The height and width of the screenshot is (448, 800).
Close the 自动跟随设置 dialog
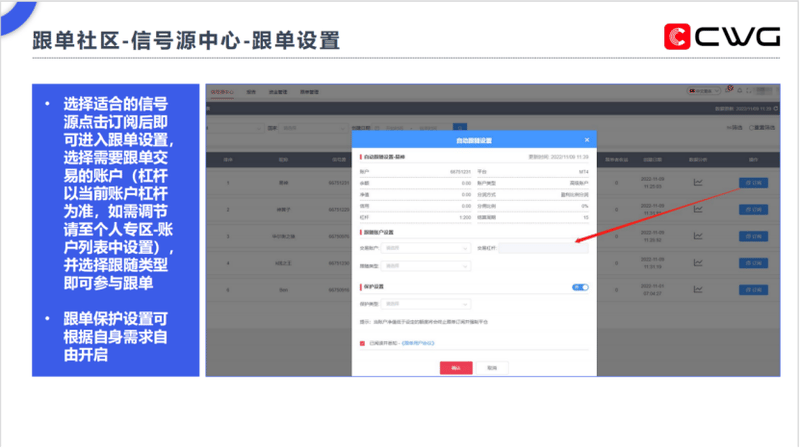(587, 140)
